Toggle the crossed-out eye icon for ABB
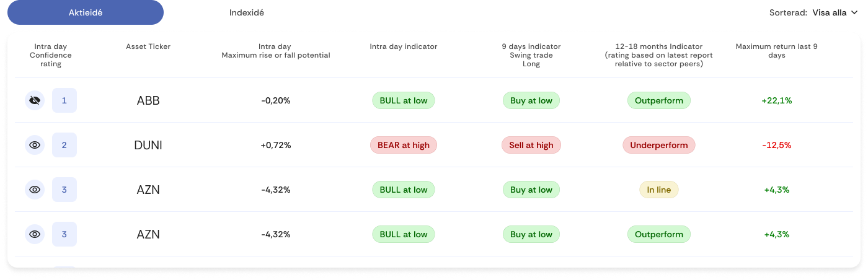Image resolution: width=868 pixels, height=280 pixels. [35, 100]
